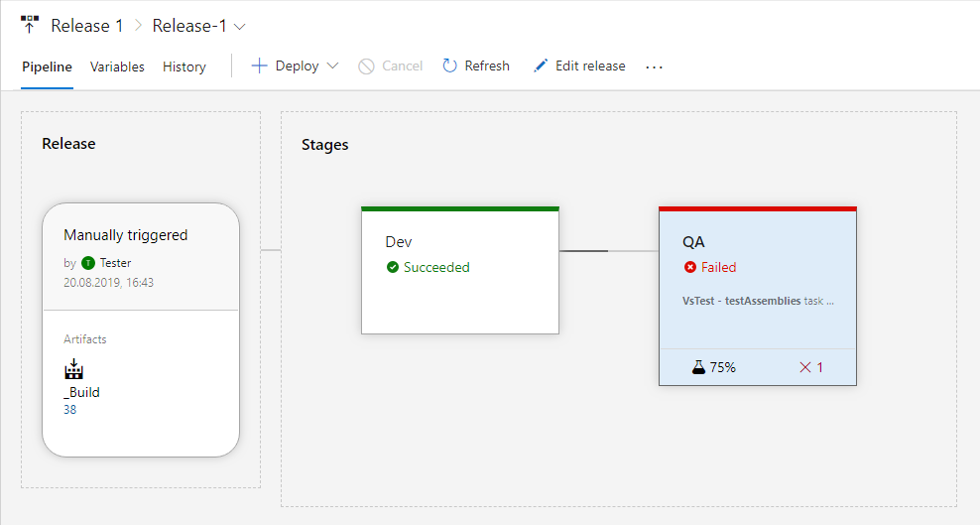Click the red Failed status icon in QA
Screen dimensions: 980x525
pos(690,267)
